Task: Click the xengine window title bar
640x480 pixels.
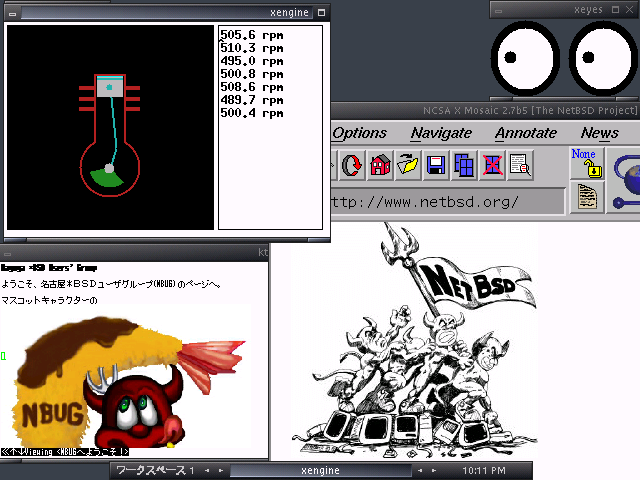Action: (x=167, y=13)
